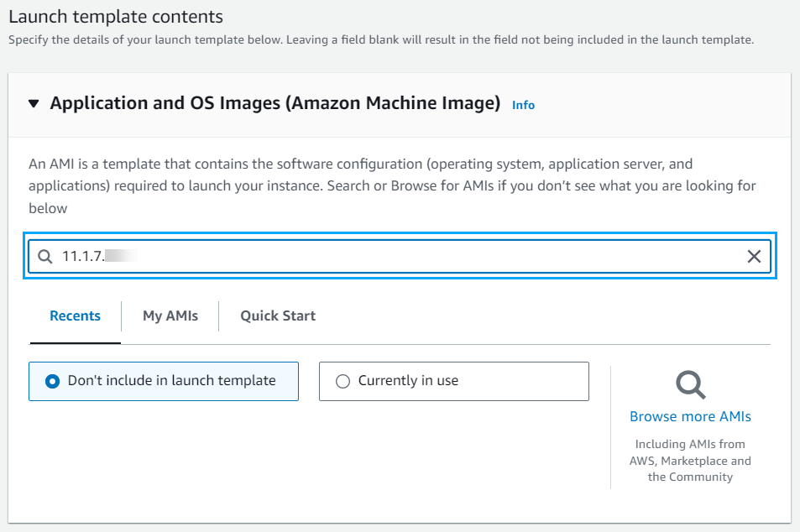Switch to the Recents tab
The image size is (800, 532).
click(75, 316)
